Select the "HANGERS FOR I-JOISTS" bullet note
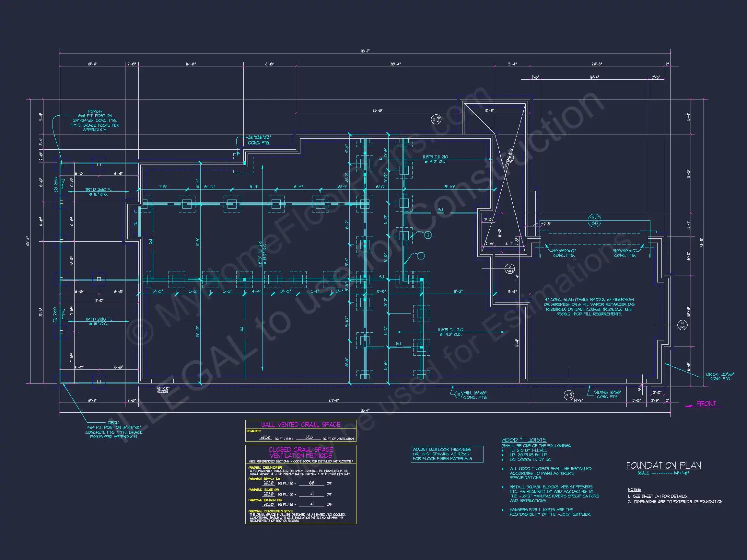 [x=551, y=512]
